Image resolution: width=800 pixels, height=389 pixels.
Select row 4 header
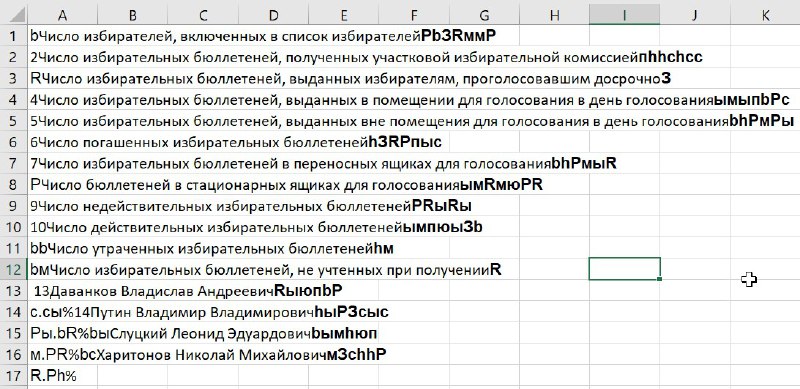tap(13, 99)
